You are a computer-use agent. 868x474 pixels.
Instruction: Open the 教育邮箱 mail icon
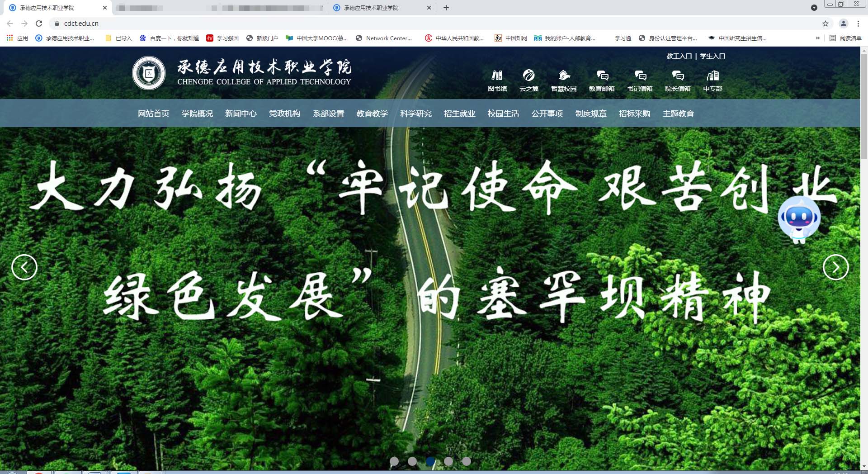click(x=602, y=76)
